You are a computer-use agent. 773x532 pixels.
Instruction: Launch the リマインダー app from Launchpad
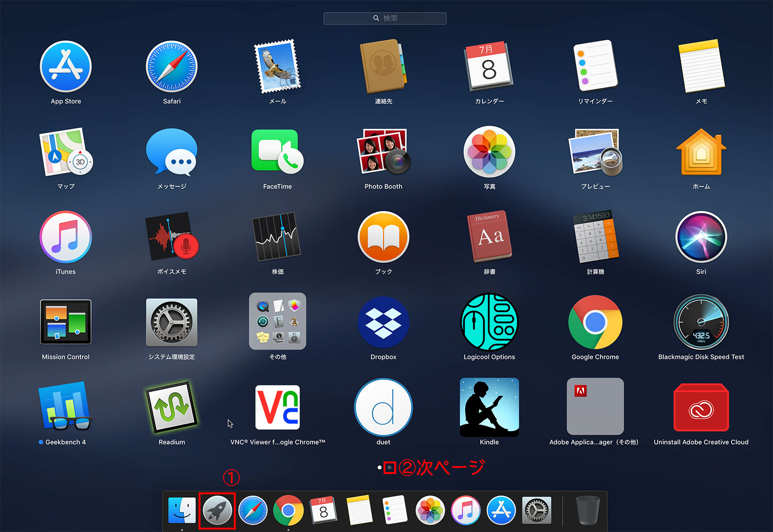(595, 66)
